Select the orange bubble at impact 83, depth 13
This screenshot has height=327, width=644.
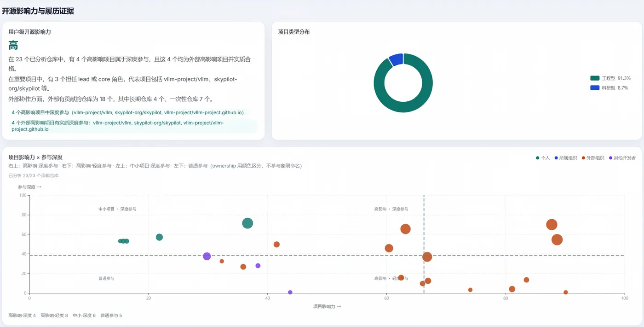coord(526,280)
